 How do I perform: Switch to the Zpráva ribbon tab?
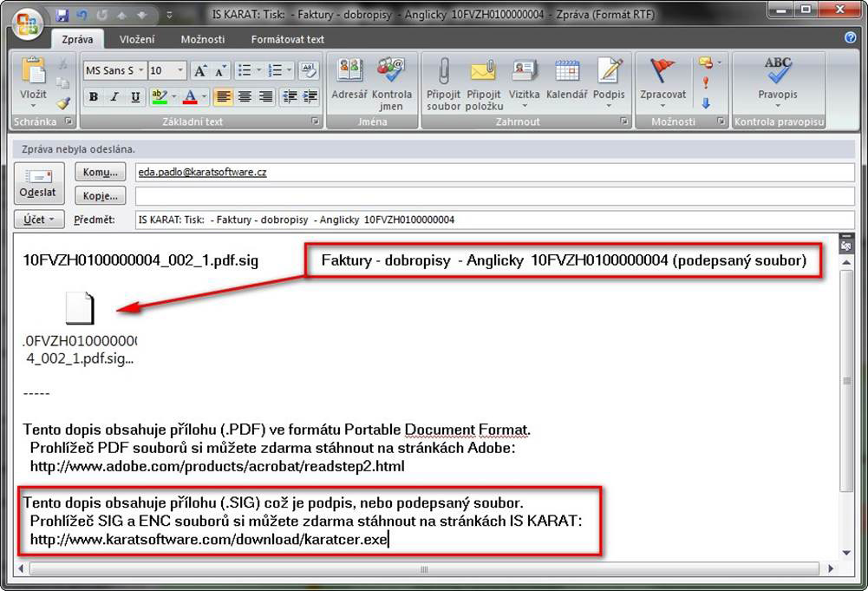coord(77,39)
